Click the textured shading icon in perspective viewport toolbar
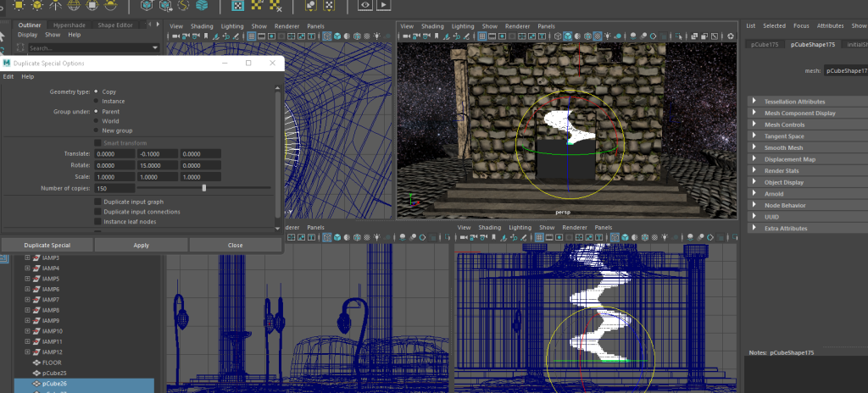 (x=597, y=36)
